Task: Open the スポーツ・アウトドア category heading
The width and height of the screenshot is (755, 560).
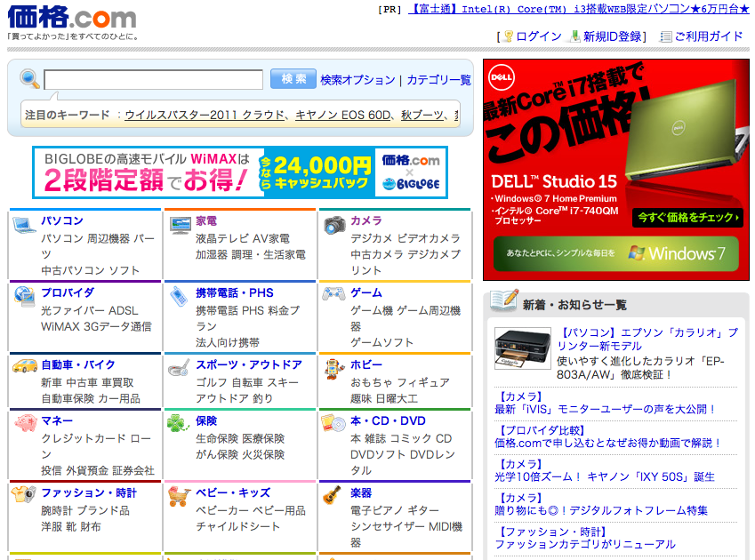Action: pyautogui.click(x=249, y=364)
